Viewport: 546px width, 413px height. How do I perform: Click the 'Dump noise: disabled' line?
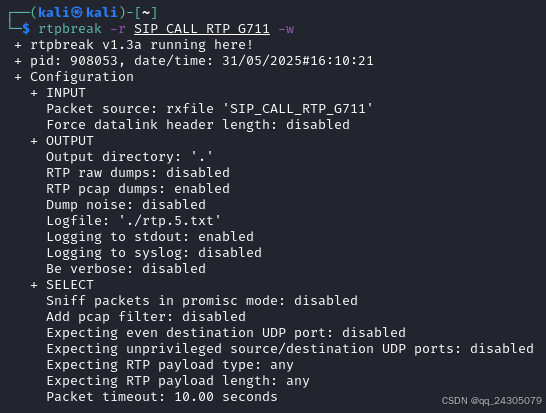(126, 205)
